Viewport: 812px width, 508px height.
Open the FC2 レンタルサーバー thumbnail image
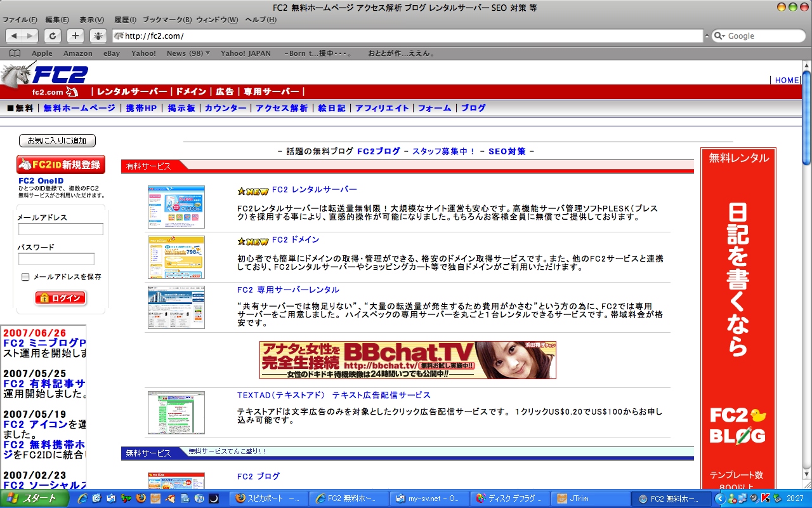(x=176, y=207)
